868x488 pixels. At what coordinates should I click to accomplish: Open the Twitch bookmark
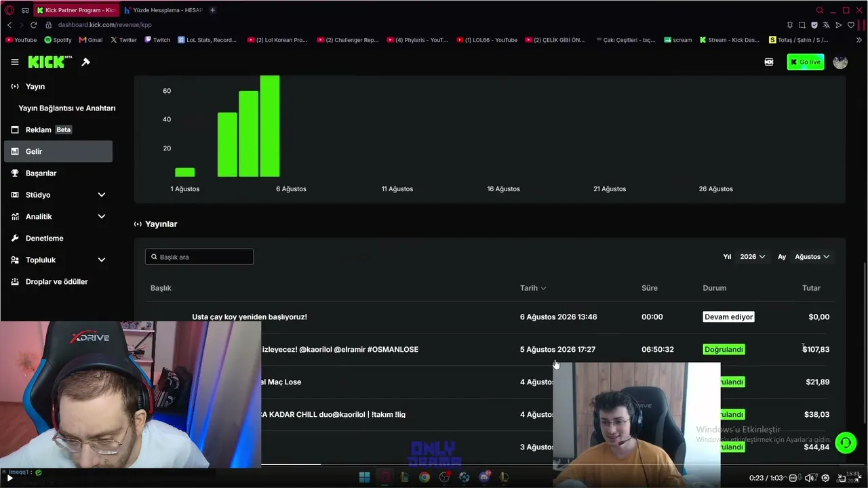[x=157, y=40]
